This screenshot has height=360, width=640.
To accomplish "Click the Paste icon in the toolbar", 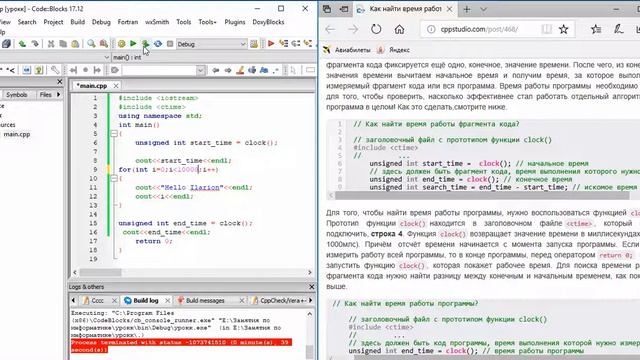I will (75, 44).
